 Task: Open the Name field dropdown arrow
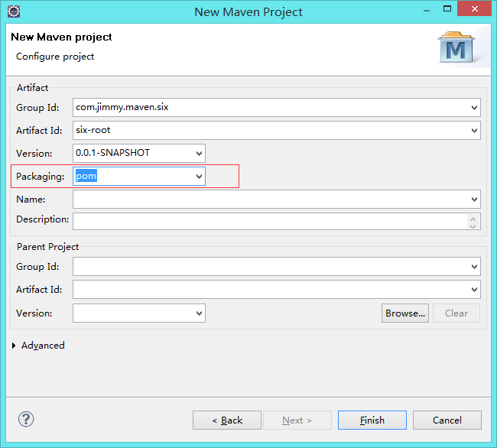(474, 200)
